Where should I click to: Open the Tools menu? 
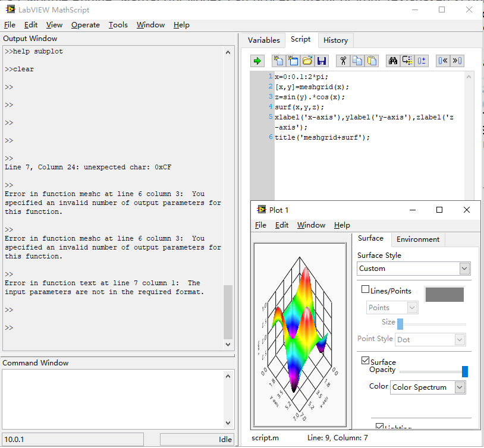(118, 25)
